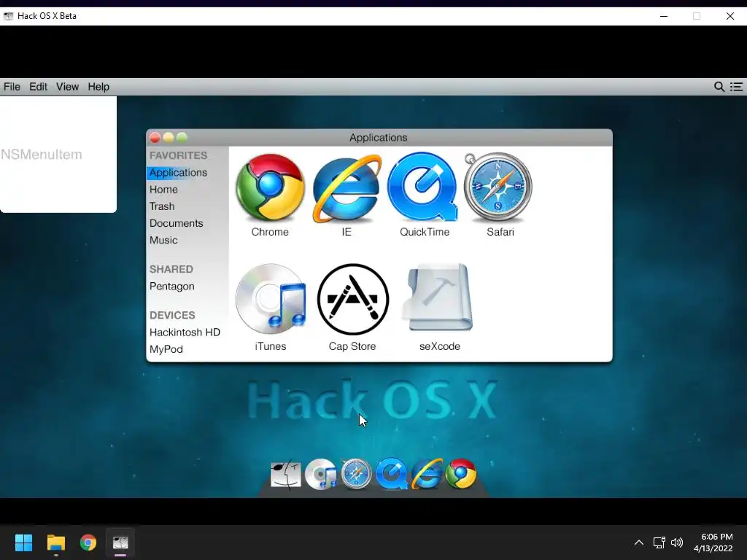Click the Chrome icon in the dock
Viewport: 747px width, 560px height.
(x=461, y=474)
